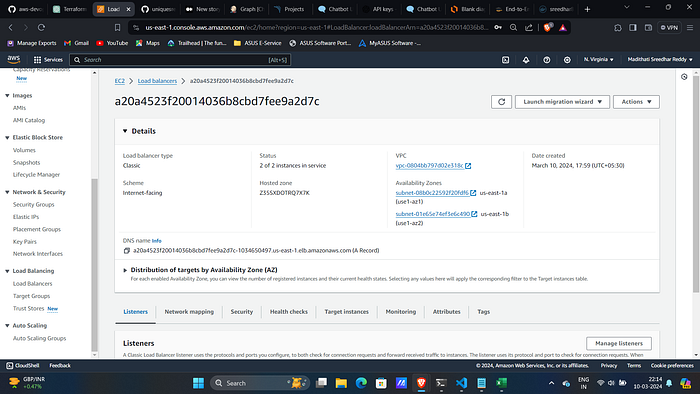Click Brave Shields icon in address bar

click(x=547, y=28)
